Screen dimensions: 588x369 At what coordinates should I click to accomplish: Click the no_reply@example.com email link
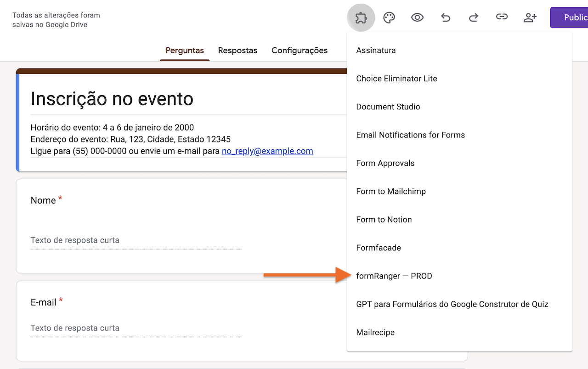click(x=267, y=151)
